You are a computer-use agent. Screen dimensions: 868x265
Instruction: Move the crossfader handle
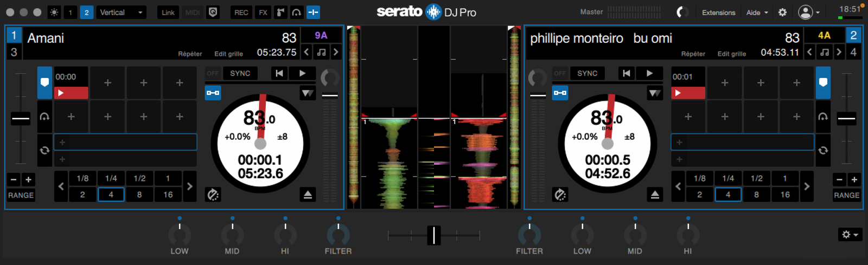click(433, 235)
